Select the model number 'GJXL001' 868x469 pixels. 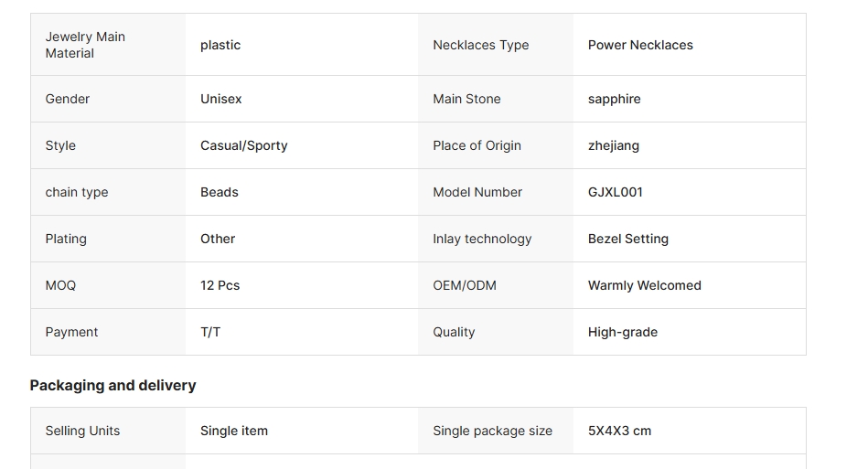tap(615, 192)
